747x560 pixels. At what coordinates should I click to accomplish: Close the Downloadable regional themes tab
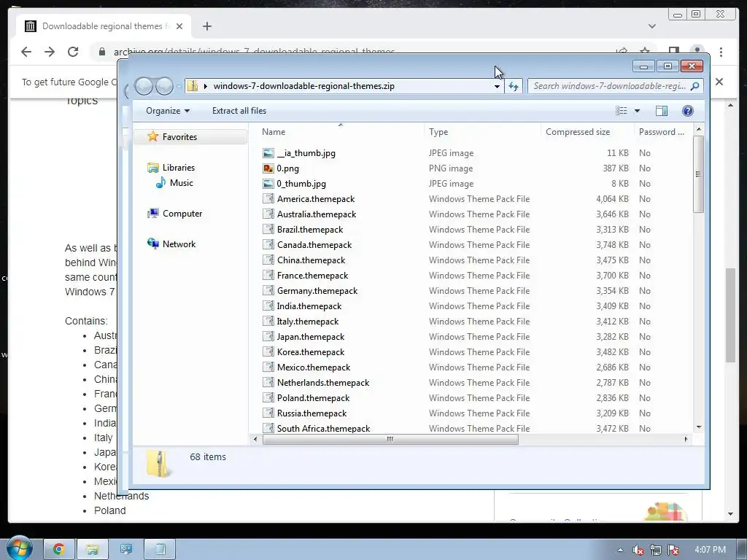[179, 26]
